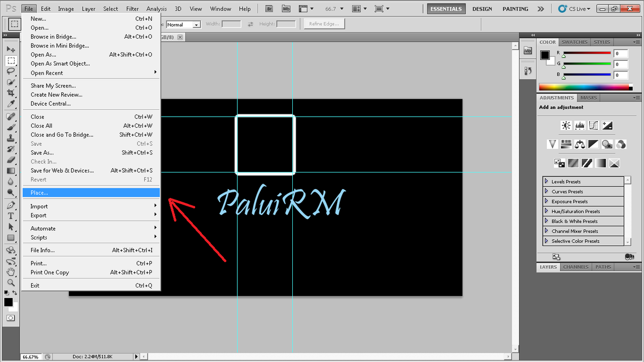The height and width of the screenshot is (362, 644).
Task: Select the Pen tool
Action: [11, 205]
